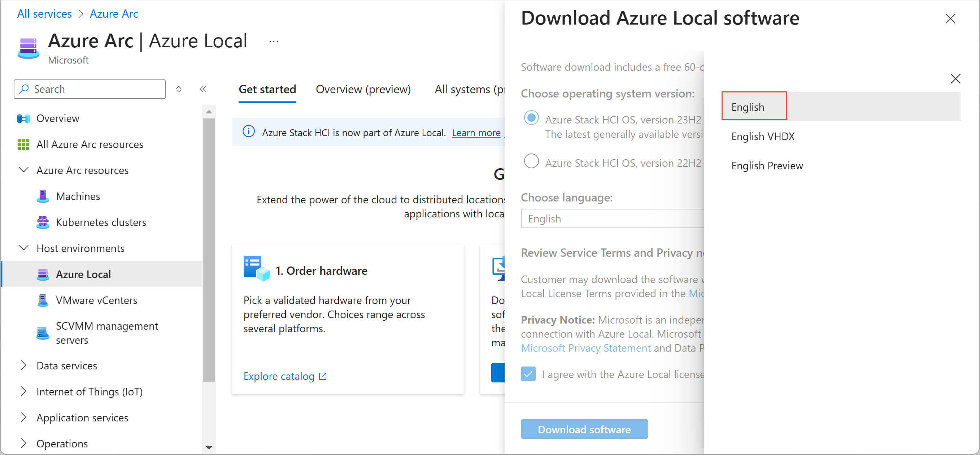Viewport: 980px width, 455px height.
Task: Select Azure Stack HCI OS version 23H2
Action: click(x=531, y=118)
